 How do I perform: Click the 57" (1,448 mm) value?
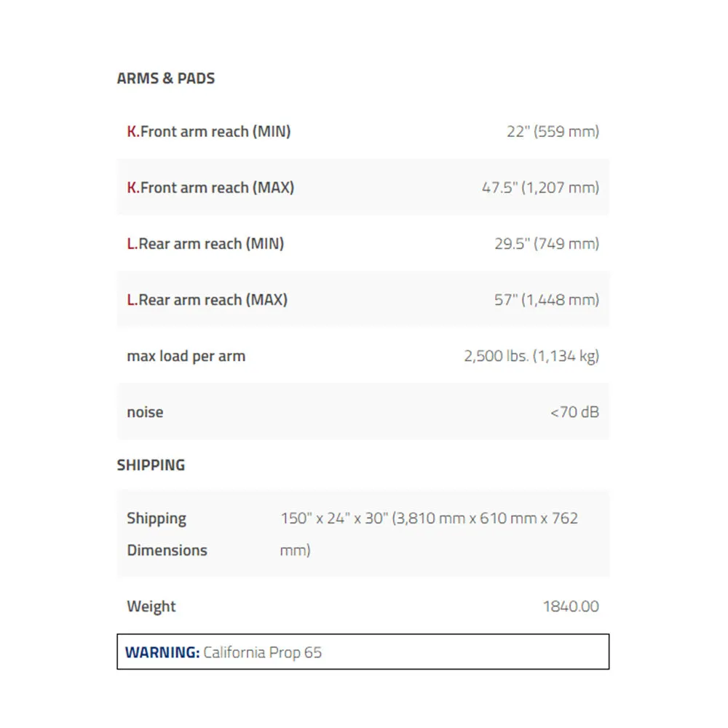[x=547, y=300]
